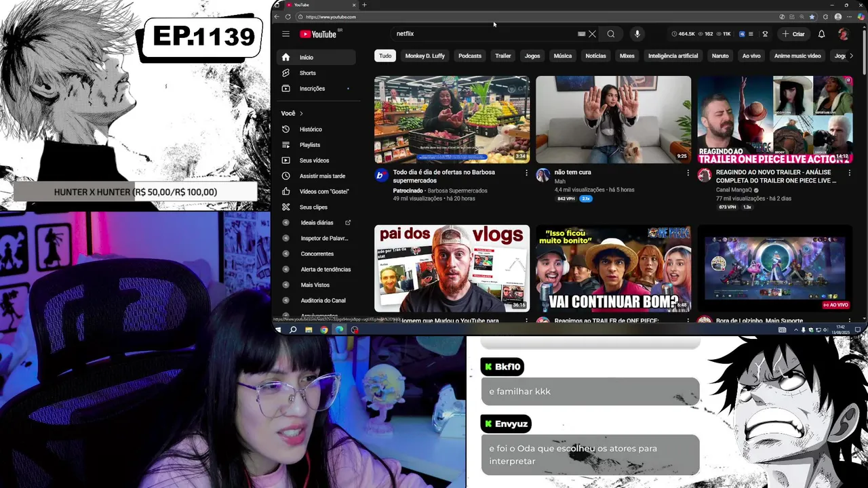
Task: Open the YouTube hamburger guide menu
Action: tap(285, 34)
